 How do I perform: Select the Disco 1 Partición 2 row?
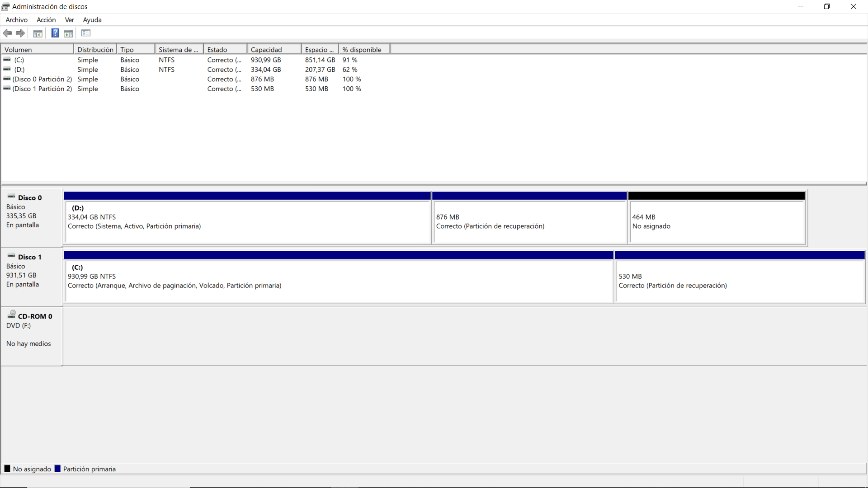(42, 89)
